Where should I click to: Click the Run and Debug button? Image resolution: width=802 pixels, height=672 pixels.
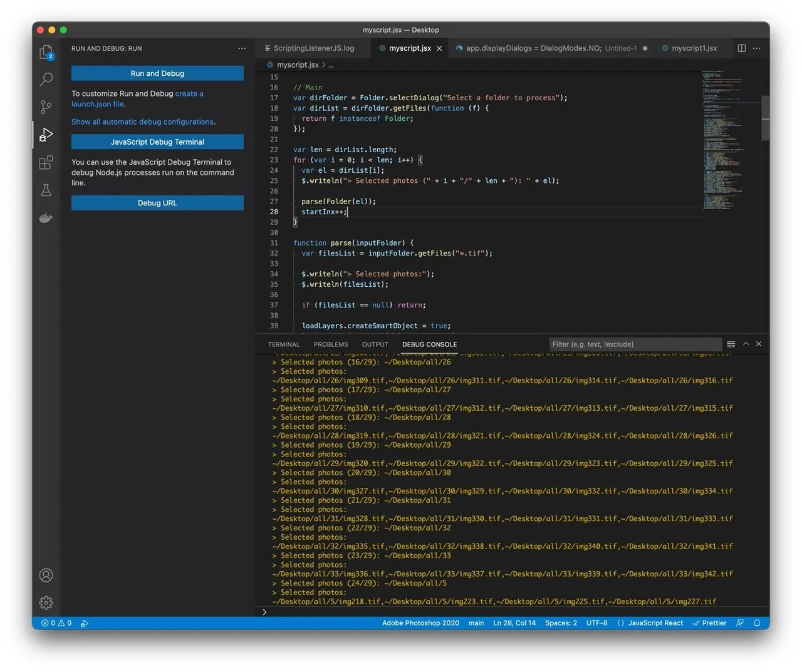[x=157, y=73]
